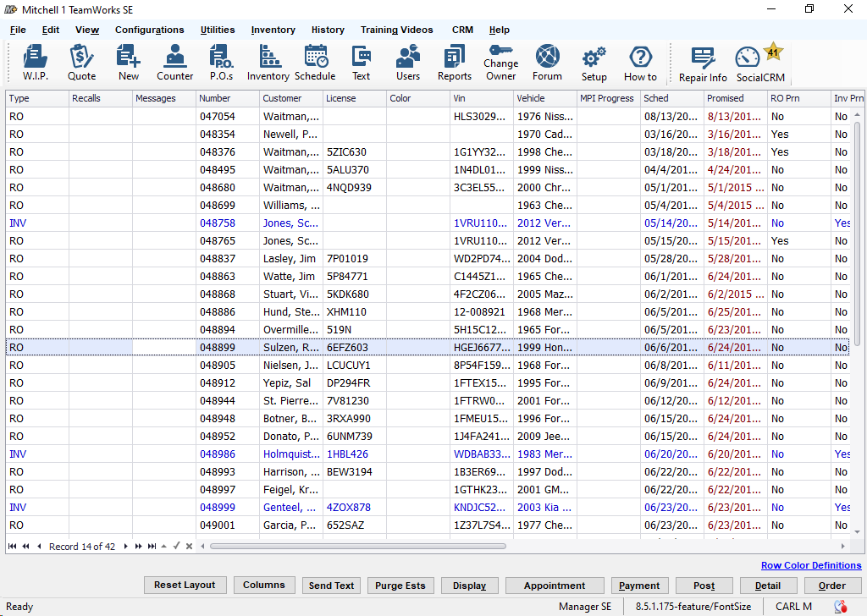The width and height of the screenshot is (867, 616).
Task: Click the horizontal scrollbar right arrow
Action: pyautogui.click(x=842, y=547)
